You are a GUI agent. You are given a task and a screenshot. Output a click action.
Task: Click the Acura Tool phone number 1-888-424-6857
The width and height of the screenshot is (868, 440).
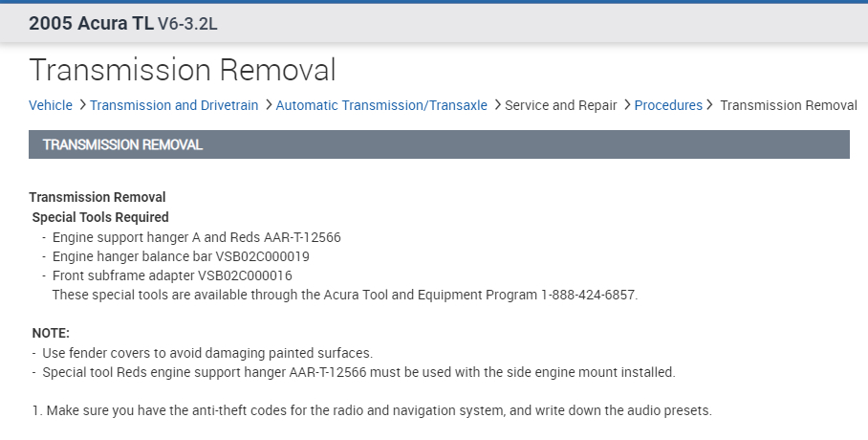(x=587, y=295)
